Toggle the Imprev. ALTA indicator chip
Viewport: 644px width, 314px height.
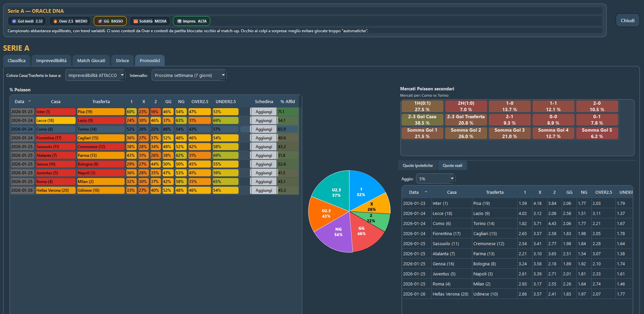coord(191,21)
